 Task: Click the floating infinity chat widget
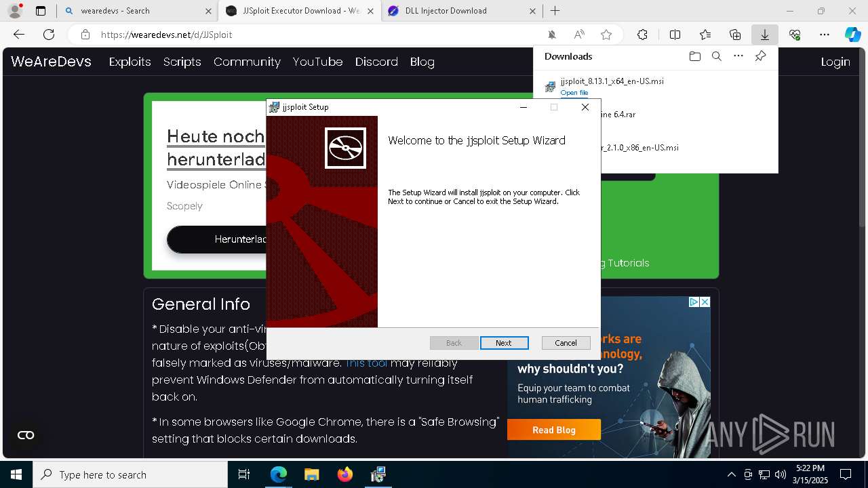tap(26, 435)
